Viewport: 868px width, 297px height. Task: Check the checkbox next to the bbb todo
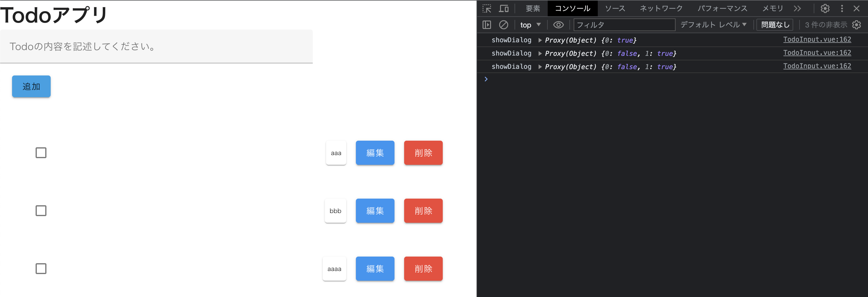coord(41,211)
